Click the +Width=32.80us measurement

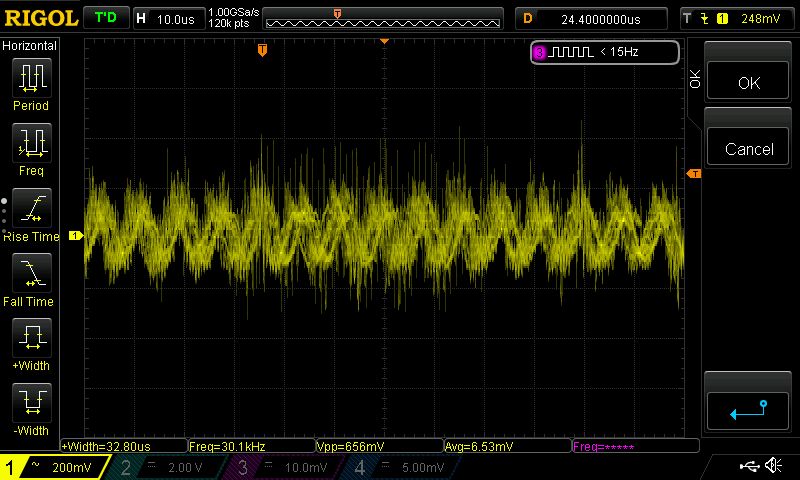[124, 446]
